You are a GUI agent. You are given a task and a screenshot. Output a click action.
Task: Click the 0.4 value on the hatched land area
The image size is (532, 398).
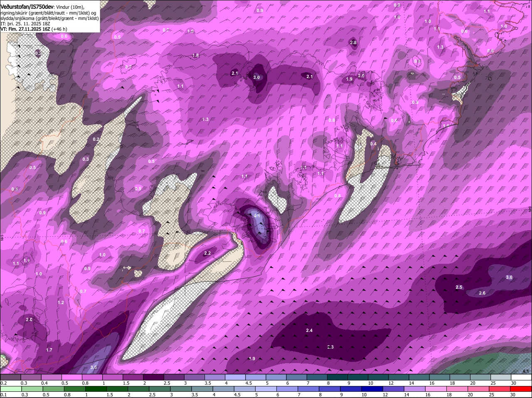coord(373,144)
